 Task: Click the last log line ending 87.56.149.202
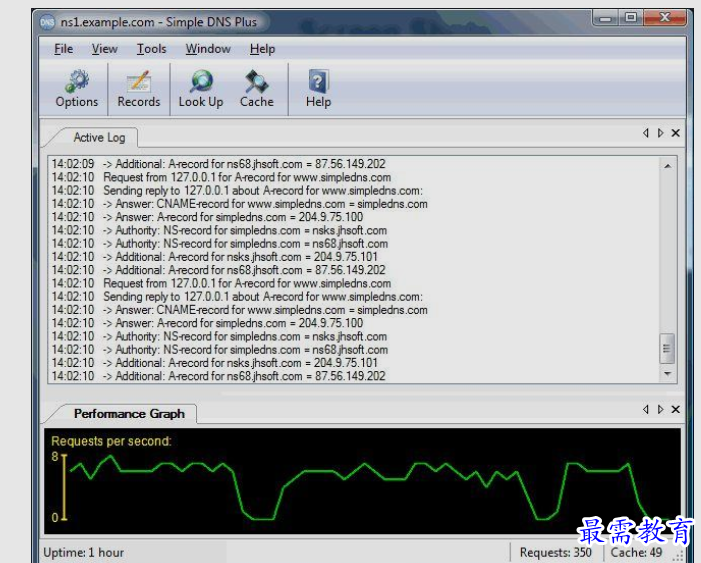click(219, 376)
